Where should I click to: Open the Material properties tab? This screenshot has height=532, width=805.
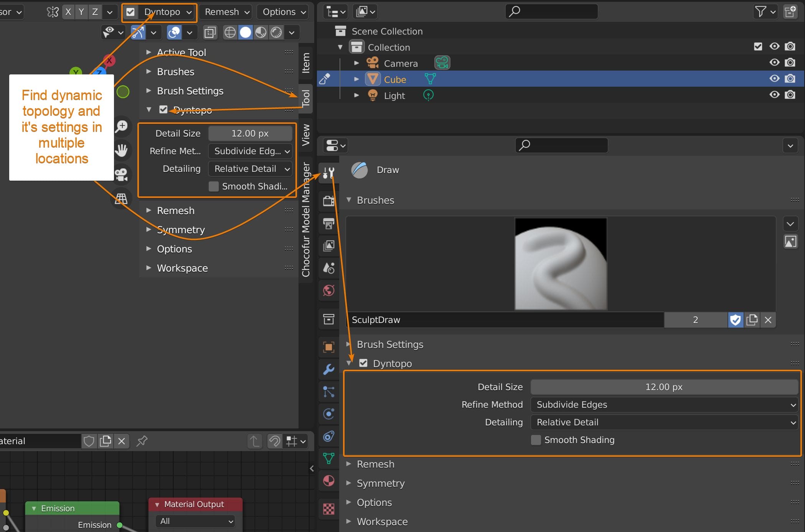(328, 481)
